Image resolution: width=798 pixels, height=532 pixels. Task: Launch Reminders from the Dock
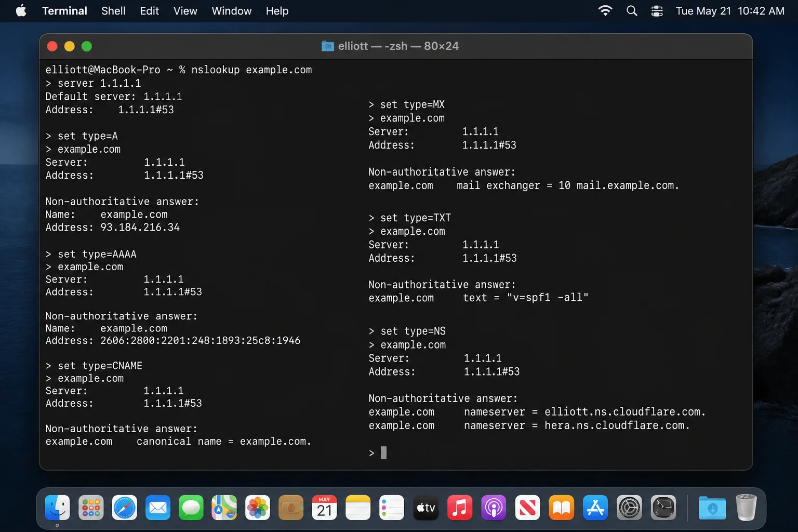392,508
